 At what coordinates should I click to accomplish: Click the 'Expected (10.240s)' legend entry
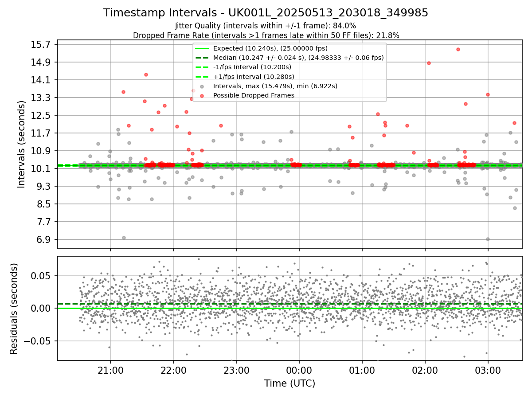pyautogui.click(x=270, y=48)
